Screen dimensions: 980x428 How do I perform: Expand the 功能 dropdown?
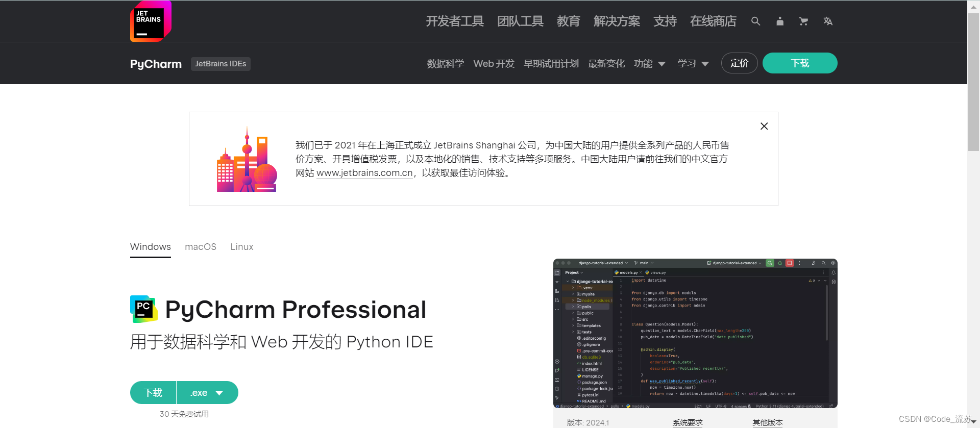point(649,64)
